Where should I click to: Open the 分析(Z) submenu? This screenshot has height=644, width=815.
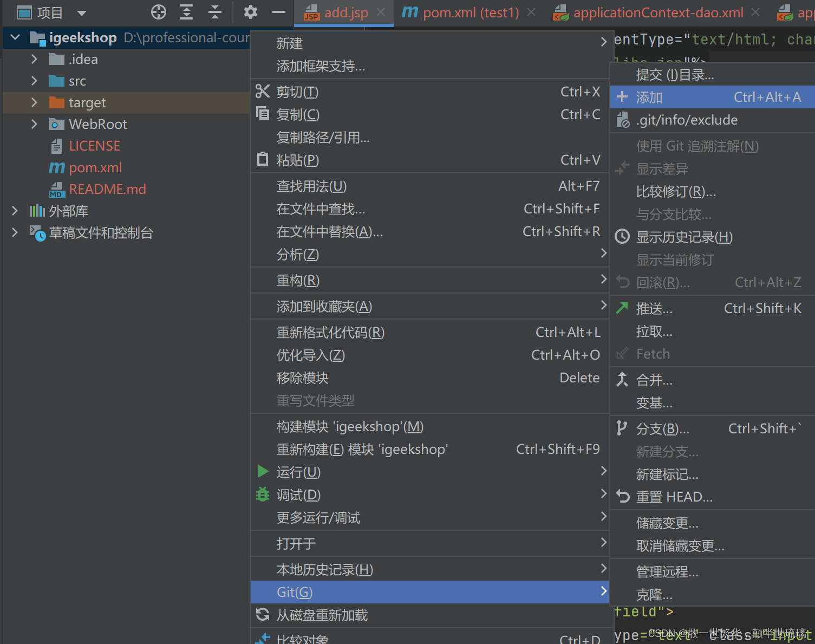430,254
